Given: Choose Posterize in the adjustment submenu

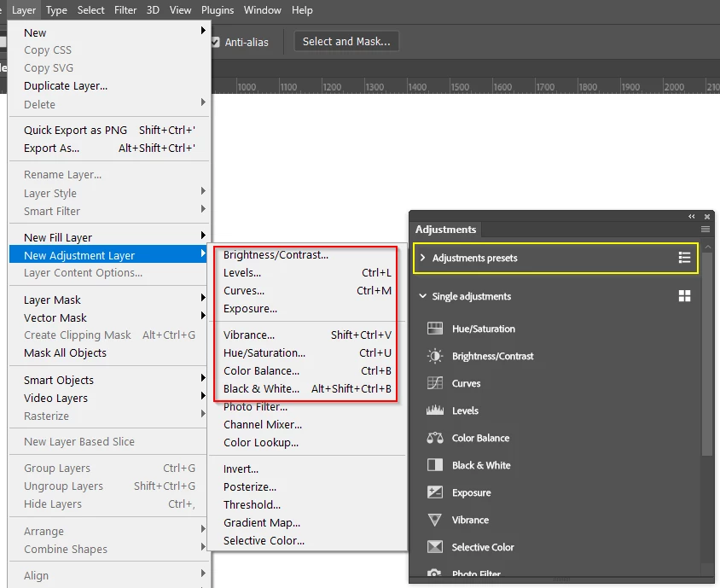Looking at the screenshot, I should point(307,487).
